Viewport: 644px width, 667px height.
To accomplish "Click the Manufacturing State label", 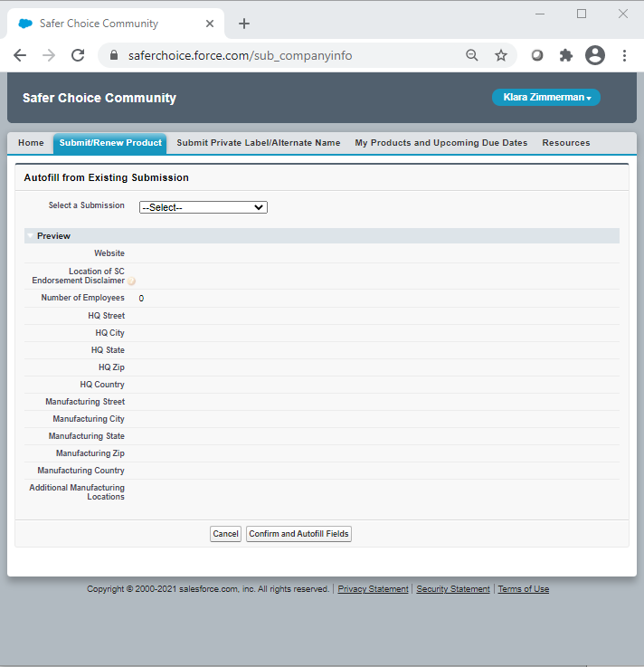I will (x=86, y=436).
